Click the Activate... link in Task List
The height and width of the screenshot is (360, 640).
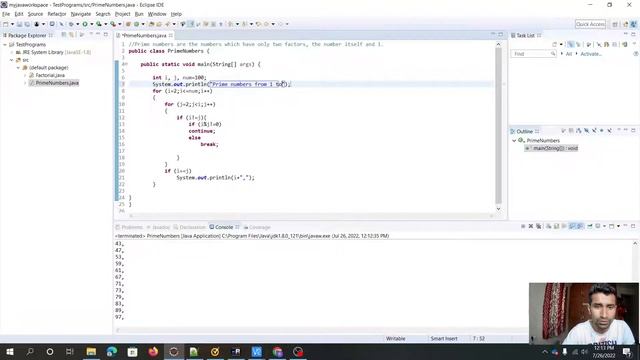click(591, 54)
